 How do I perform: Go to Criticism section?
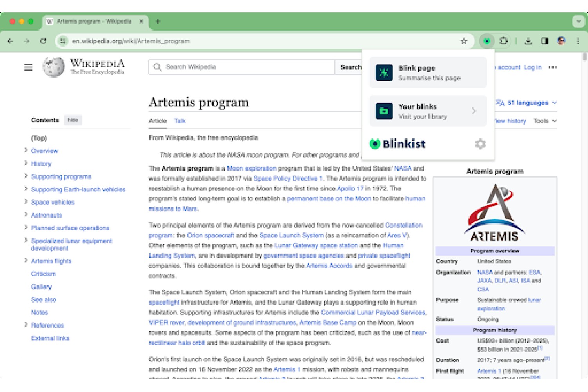[x=44, y=274]
